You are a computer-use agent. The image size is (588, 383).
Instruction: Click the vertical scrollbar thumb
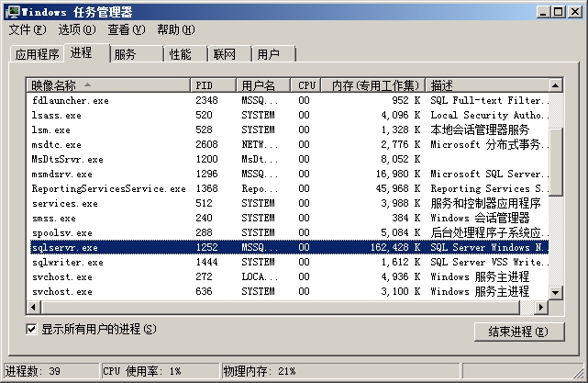click(x=555, y=162)
